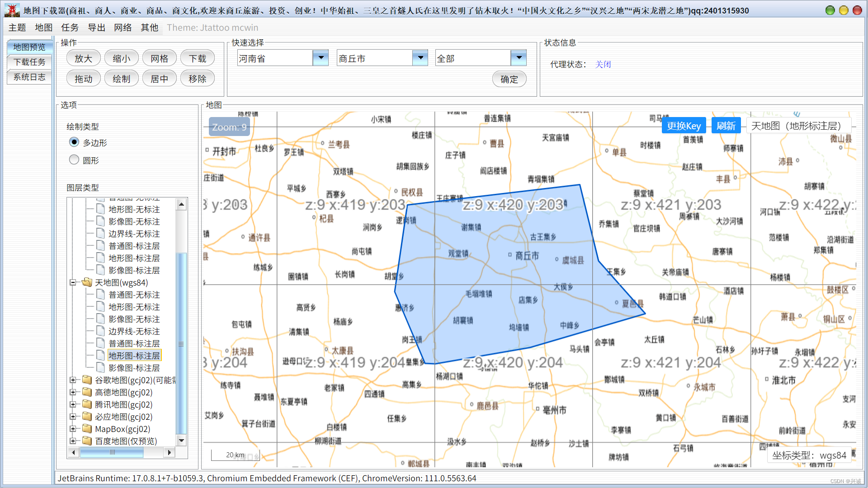Click the MapBox(gcj02) folder icon
This screenshot has height=488, width=868.
click(x=87, y=429)
